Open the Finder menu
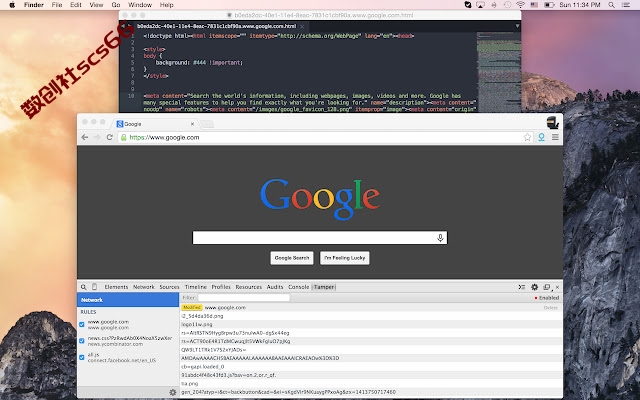 33,5
